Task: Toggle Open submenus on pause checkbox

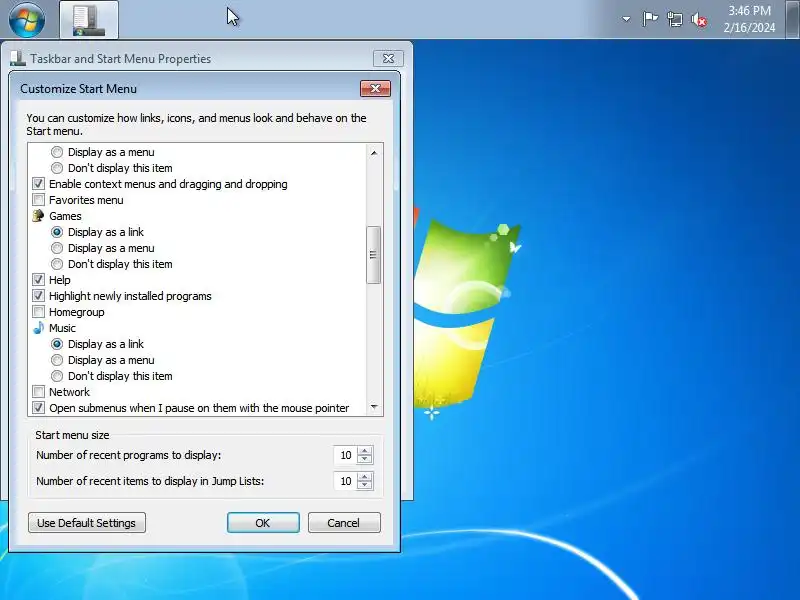Action: [38, 408]
